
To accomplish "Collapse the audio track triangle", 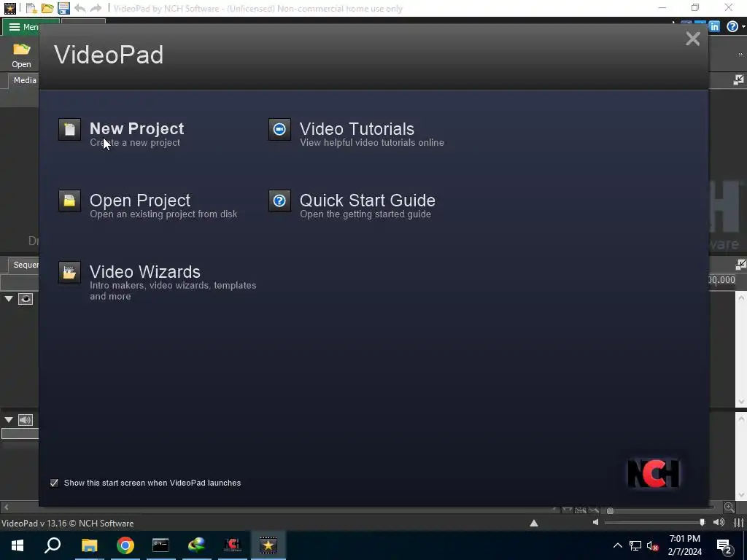I will coord(9,420).
